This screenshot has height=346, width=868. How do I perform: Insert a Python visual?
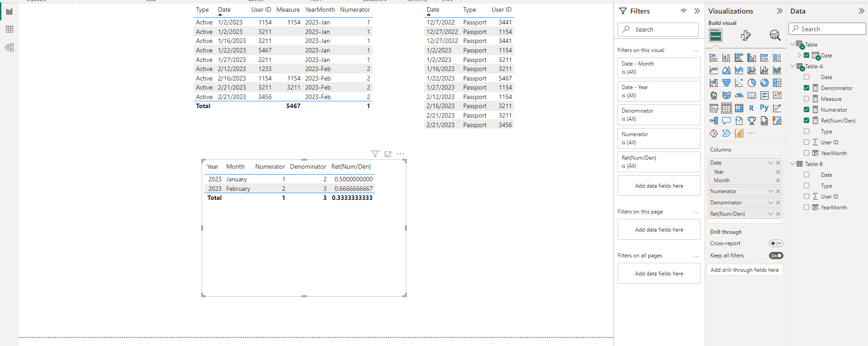pyautogui.click(x=764, y=108)
